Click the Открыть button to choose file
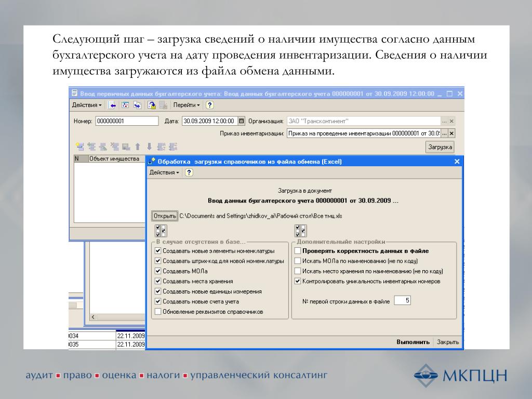Viewport: 532px width, 399px height. pyautogui.click(x=165, y=216)
